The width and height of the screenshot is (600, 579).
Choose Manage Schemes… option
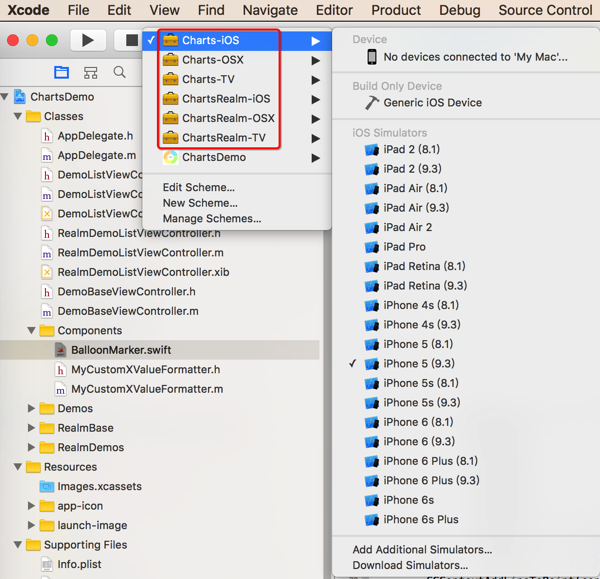tap(212, 219)
